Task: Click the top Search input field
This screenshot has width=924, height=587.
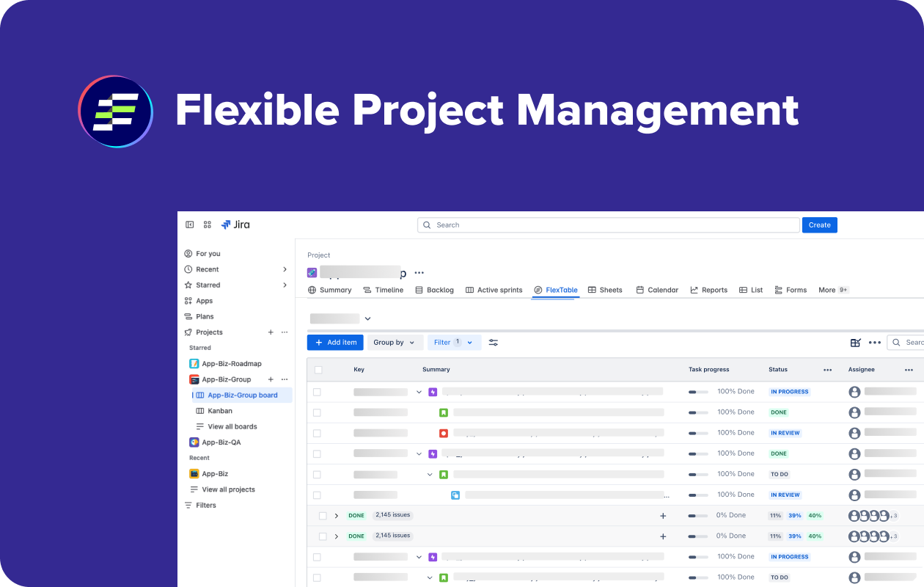Action: [609, 225]
